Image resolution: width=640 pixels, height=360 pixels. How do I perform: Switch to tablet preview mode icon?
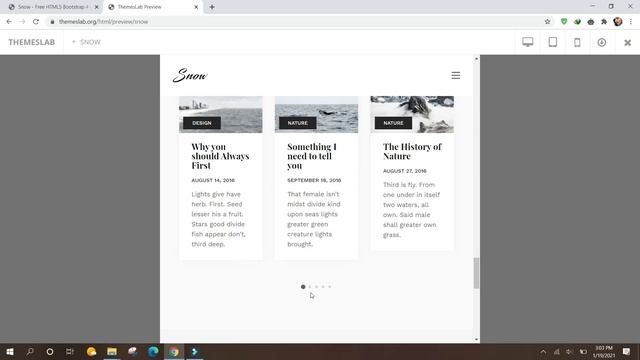(x=553, y=42)
